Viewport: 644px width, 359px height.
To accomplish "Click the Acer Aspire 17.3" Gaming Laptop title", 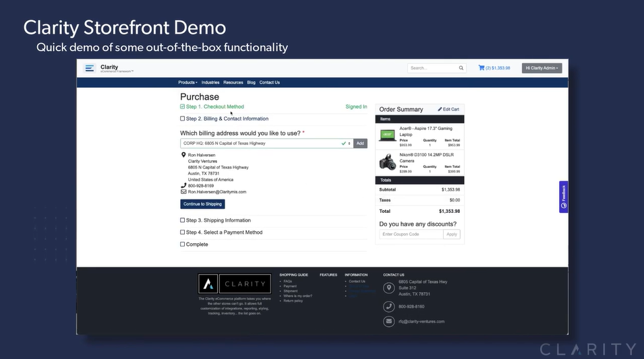I will [426, 131].
